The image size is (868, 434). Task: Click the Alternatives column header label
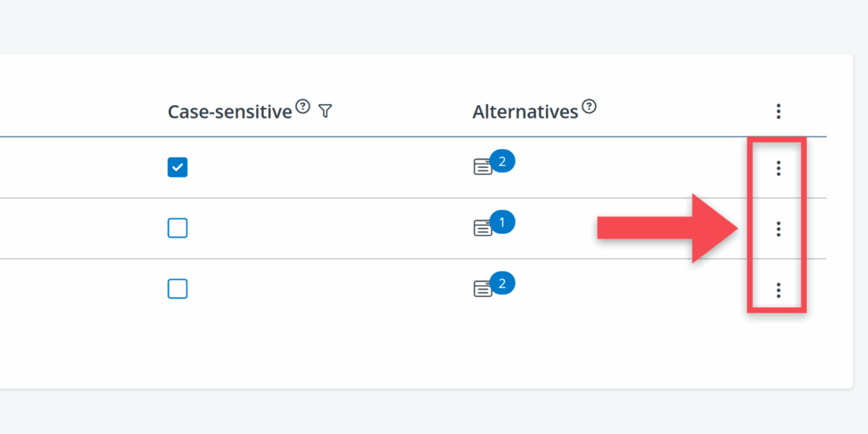[x=525, y=112]
